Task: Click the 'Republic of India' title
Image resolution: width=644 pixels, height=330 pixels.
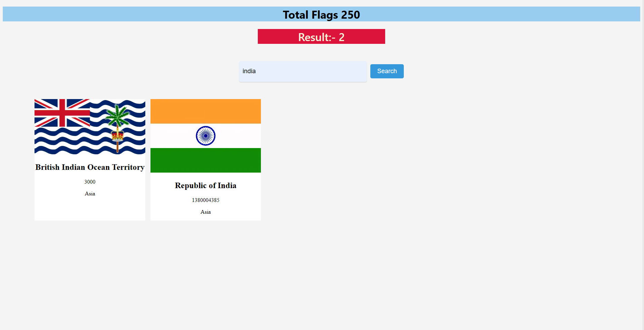Action: point(206,185)
